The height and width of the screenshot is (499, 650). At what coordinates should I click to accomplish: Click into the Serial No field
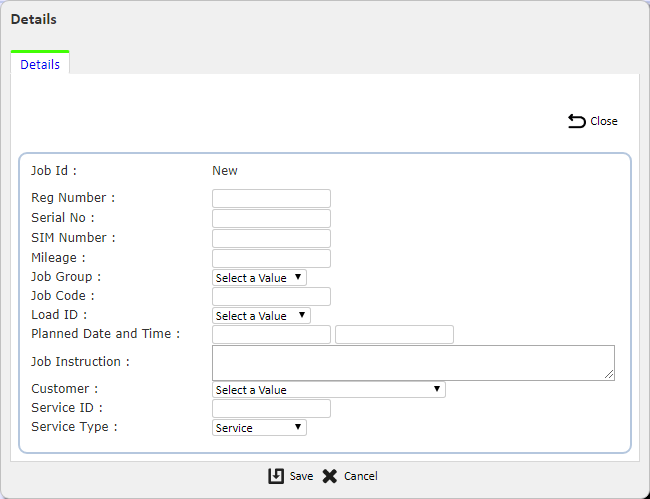click(272, 218)
